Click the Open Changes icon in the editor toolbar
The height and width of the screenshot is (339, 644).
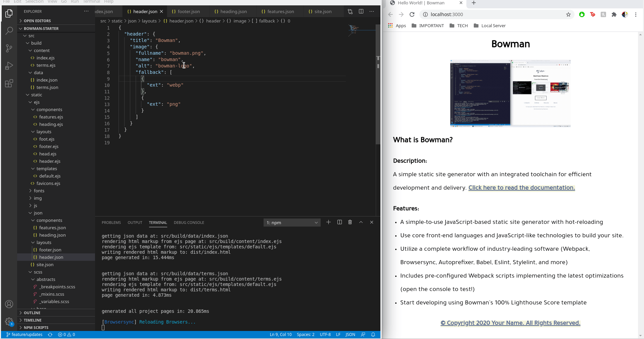(350, 11)
